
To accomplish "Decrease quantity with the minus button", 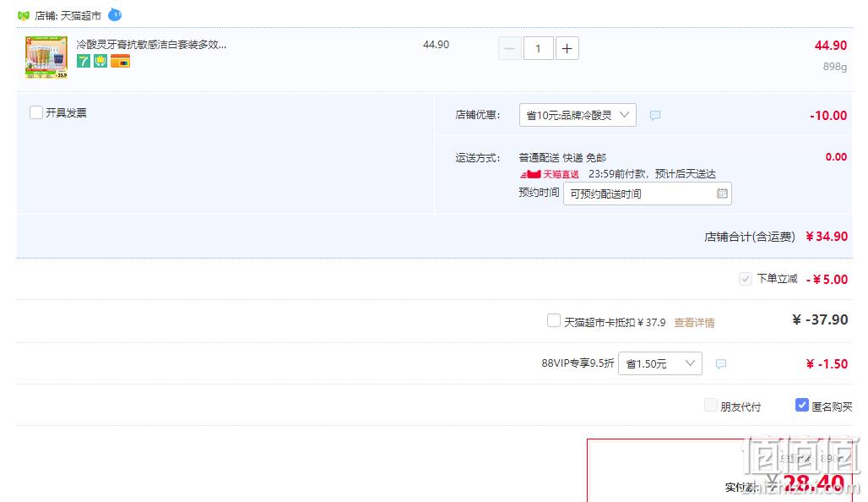I will pyautogui.click(x=510, y=49).
